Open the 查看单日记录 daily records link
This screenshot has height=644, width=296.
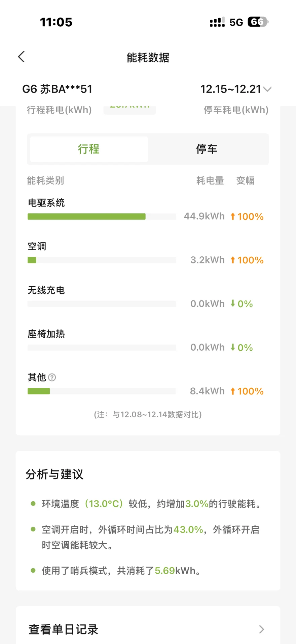pyautogui.click(x=63, y=629)
